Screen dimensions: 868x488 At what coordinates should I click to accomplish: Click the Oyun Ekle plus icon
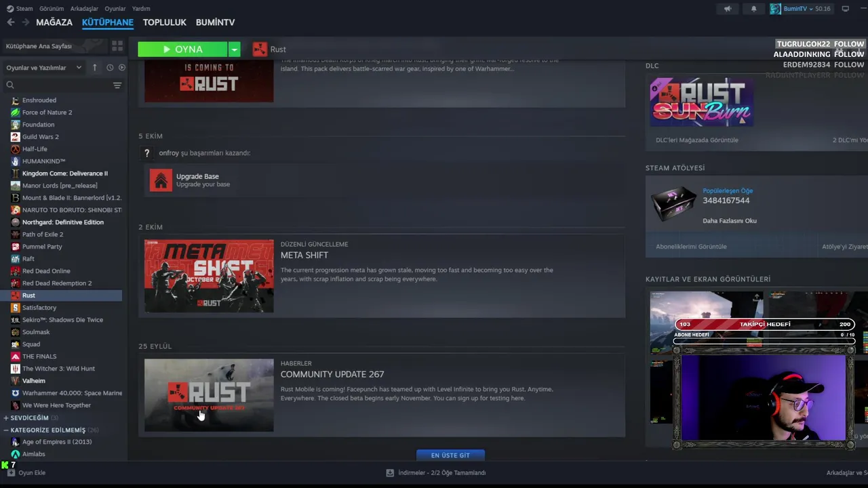[11, 472]
